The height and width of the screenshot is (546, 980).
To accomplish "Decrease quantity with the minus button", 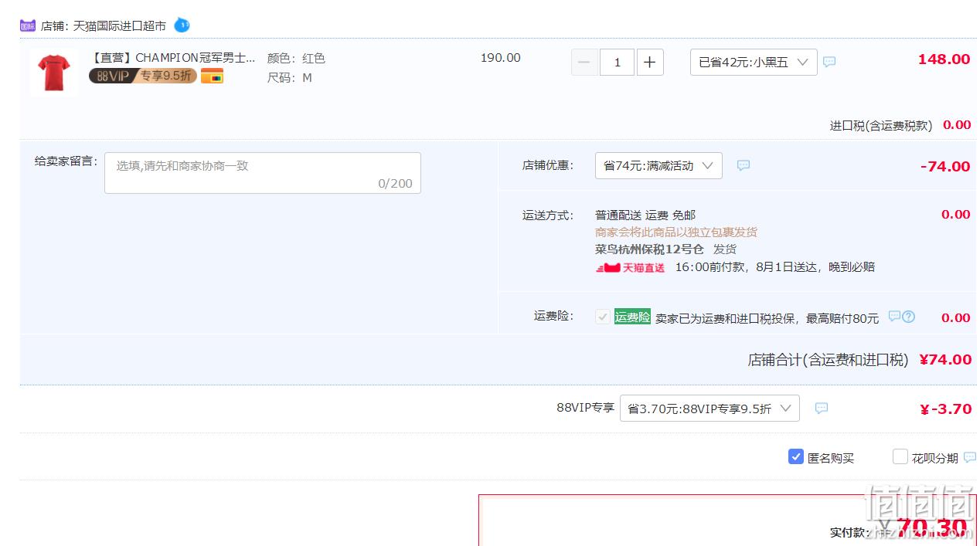I will coord(584,63).
